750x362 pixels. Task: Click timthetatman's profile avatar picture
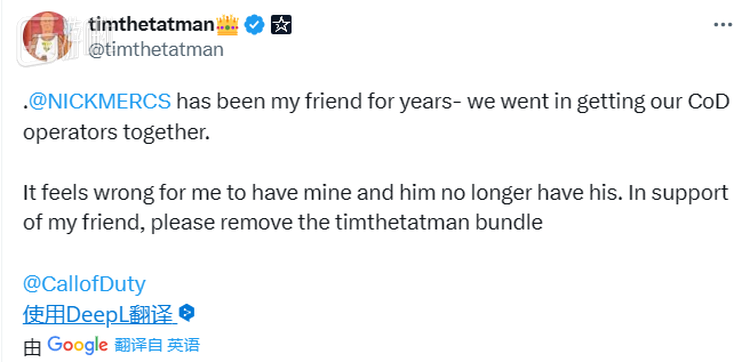[47, 37]
